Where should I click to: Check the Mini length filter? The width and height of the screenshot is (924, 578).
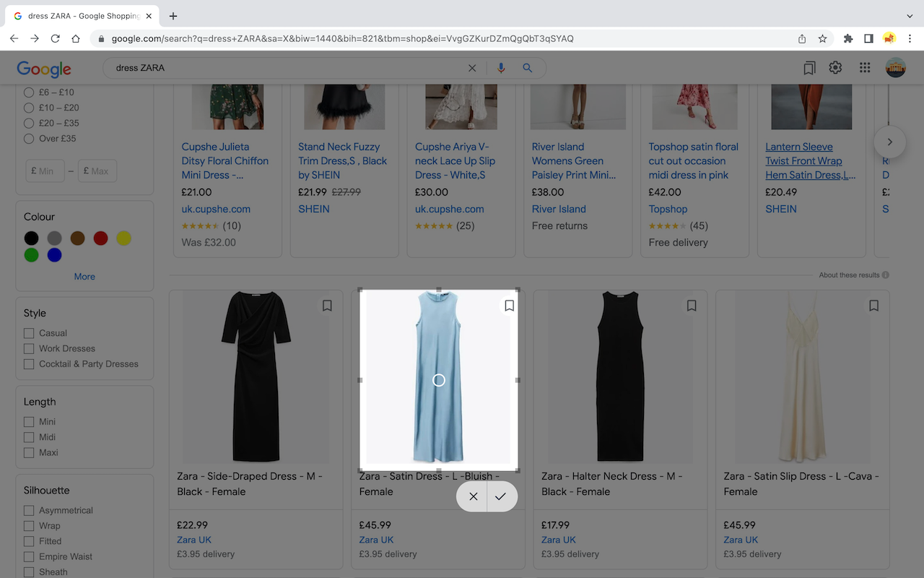pyautogui.click(x=29, y=422)
